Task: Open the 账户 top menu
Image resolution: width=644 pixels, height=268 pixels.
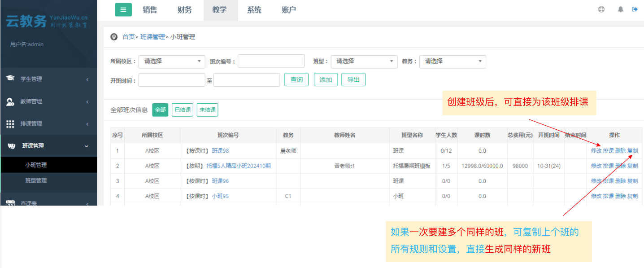Action: [289, 10]
